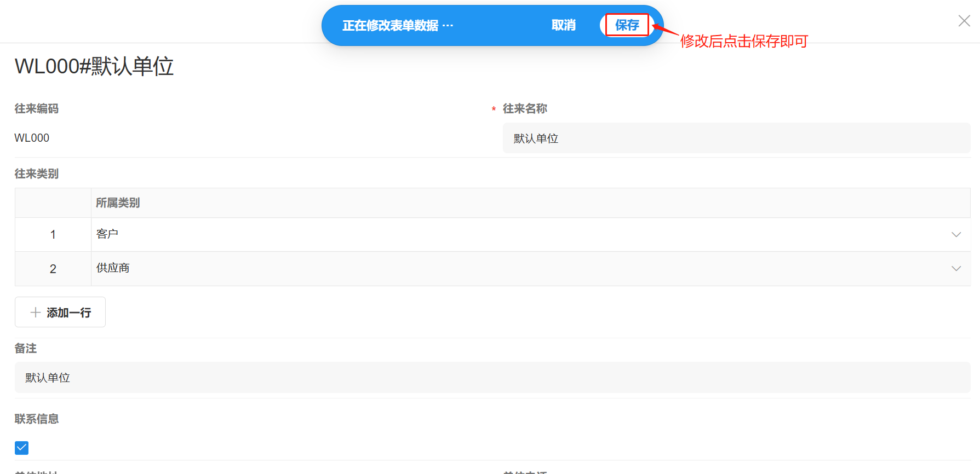980x474 pixels.
Task: Uncheck the 联系信息 checkbox
Action: coord(22,448)
